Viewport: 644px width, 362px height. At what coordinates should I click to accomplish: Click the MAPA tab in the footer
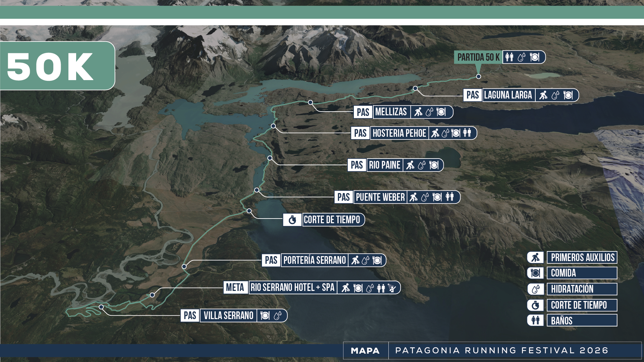tap(365, 351)
